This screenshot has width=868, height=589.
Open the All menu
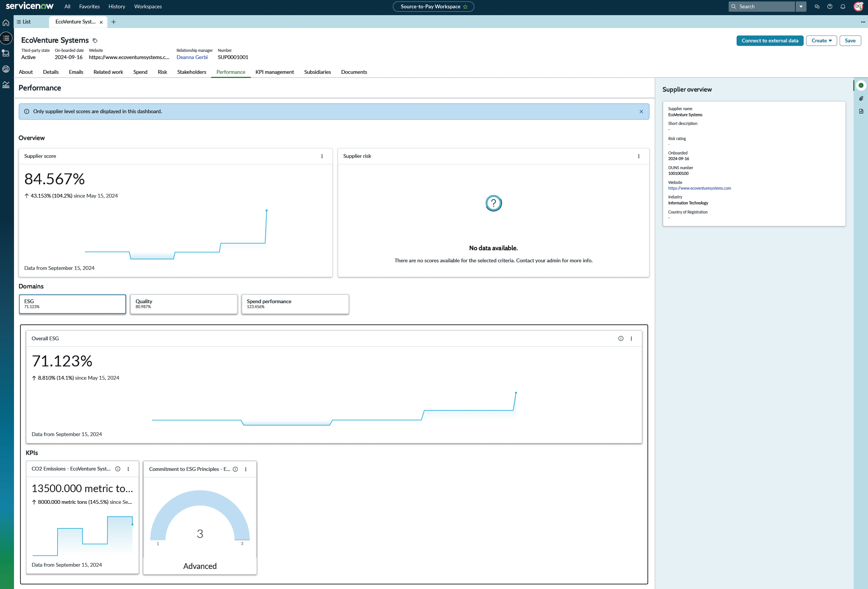click(67, 6)
